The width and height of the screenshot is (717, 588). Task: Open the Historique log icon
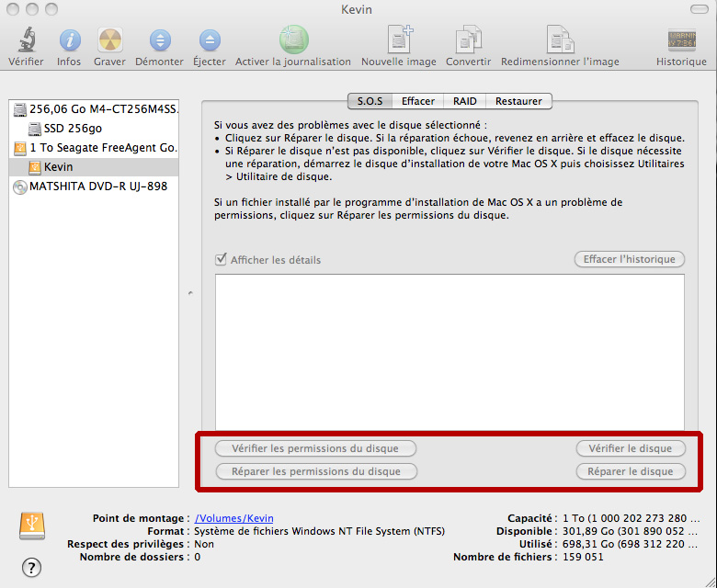[681, 40]
